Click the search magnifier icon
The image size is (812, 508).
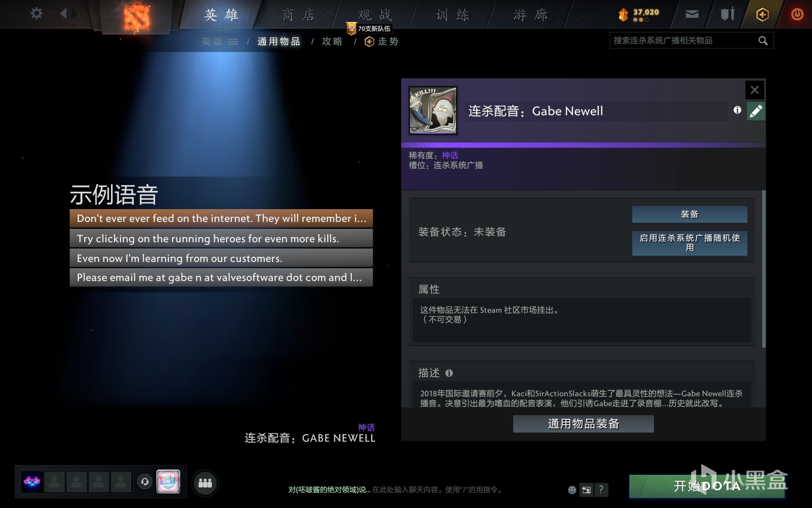click(763, 41)
